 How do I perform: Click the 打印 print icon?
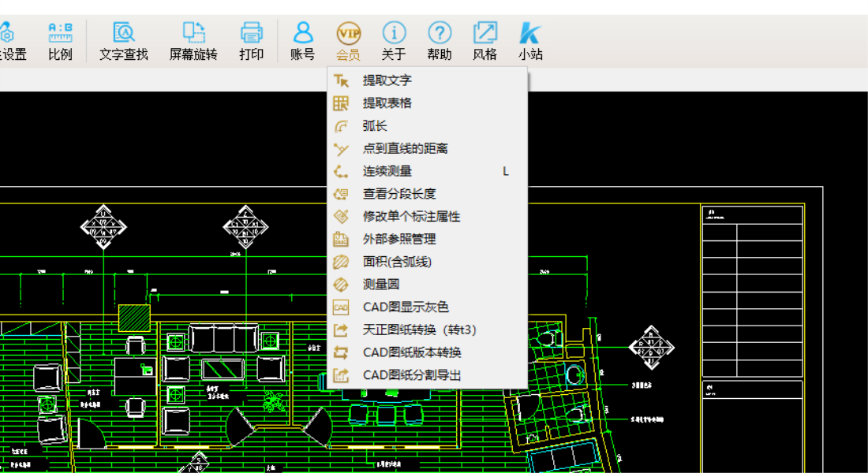(x=251, y=33)
